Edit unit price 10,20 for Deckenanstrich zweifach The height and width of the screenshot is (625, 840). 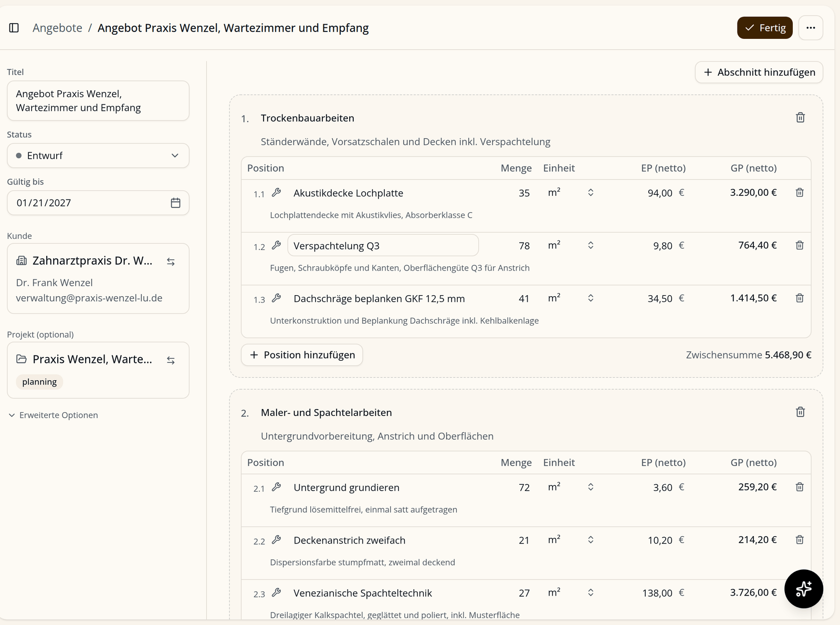pyautogui.click(x=660, y=540)
